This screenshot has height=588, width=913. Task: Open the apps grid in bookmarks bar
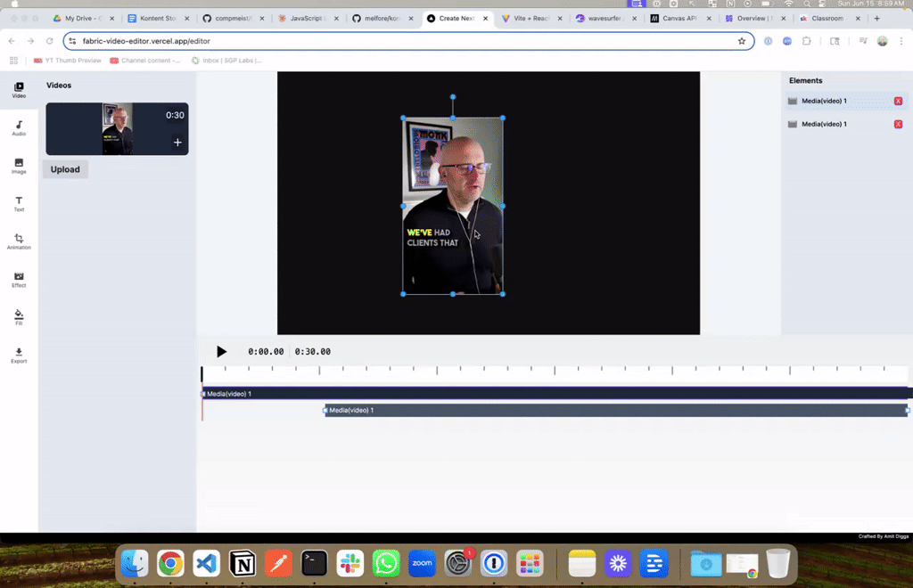point(13,61)
